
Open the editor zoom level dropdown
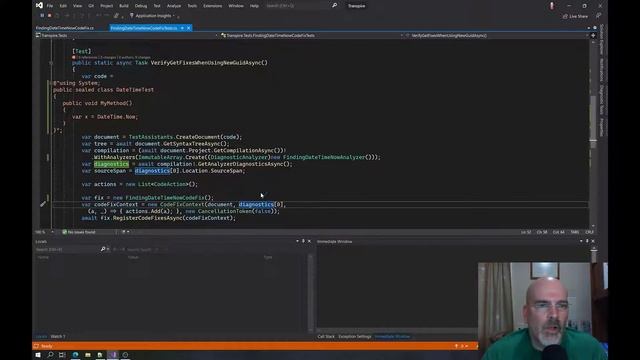[x=45, y=232]
